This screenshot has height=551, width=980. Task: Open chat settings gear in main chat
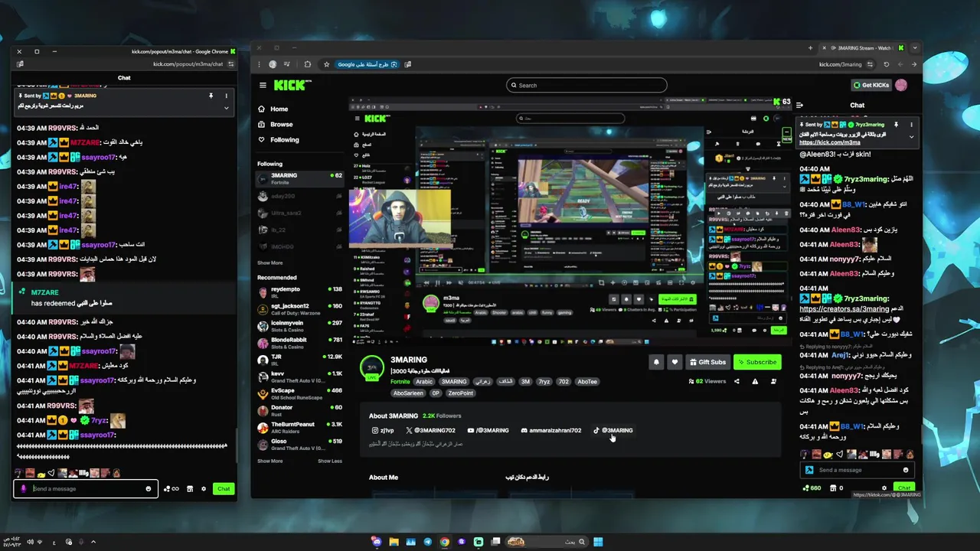coord(884,487)
